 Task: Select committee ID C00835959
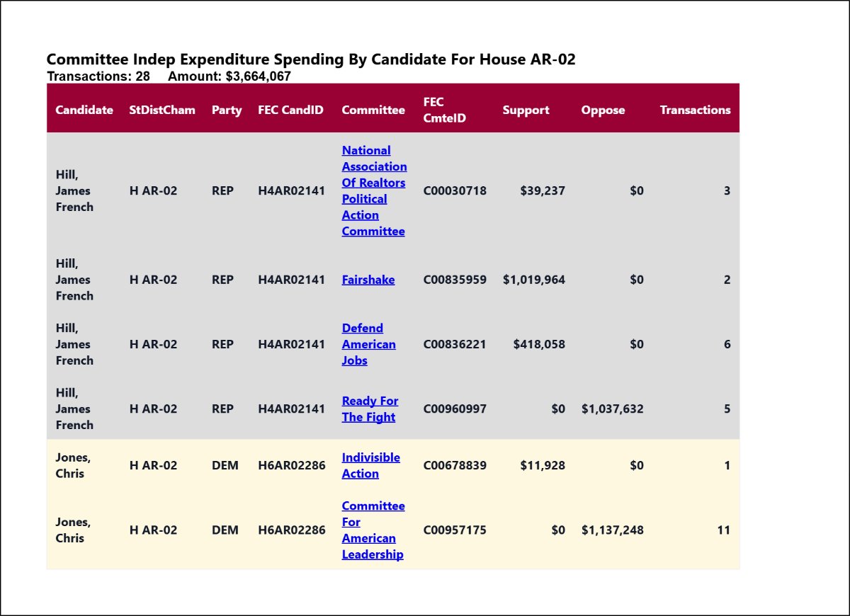click(x=455, y=280)
